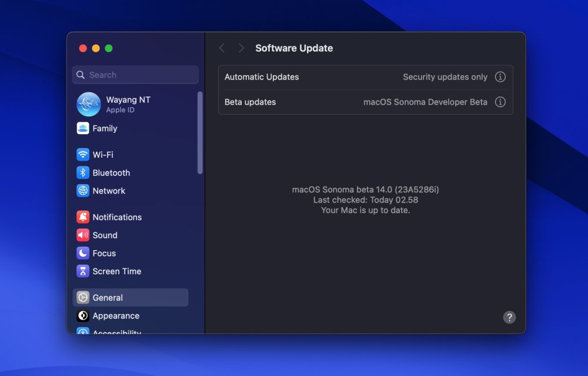The width and height of the screenshot is (588, 376).
Task: Minimize window with yellow button
Action: (96, 48)
